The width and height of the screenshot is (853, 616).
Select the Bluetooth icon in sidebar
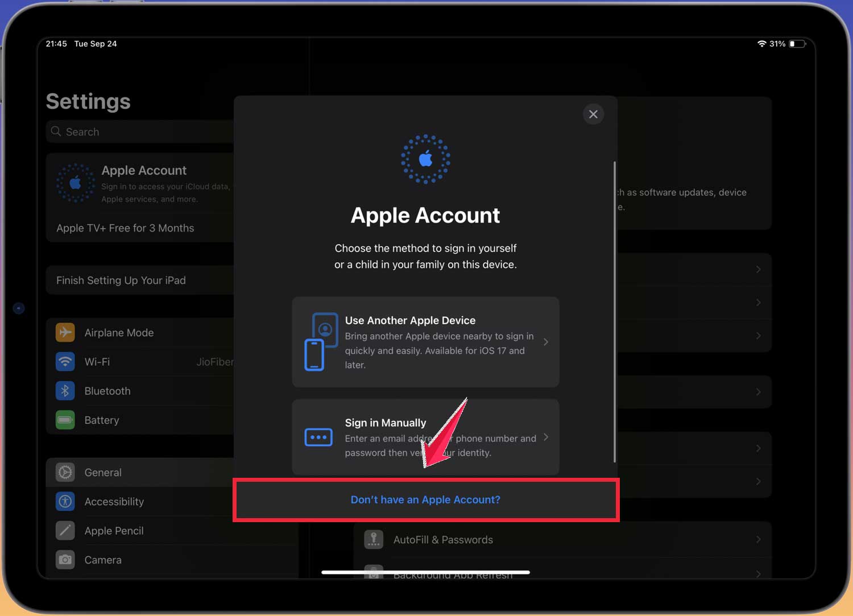click(65, 391)
